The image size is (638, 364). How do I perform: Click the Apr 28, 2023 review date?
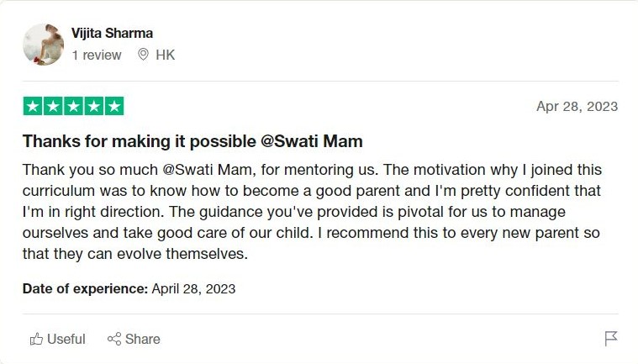click(x=577, y=107)
